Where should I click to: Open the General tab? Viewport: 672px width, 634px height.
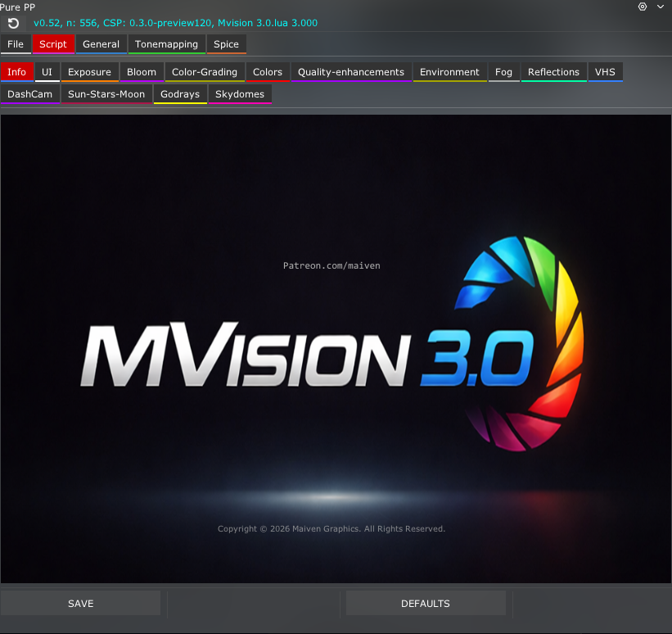101,44
